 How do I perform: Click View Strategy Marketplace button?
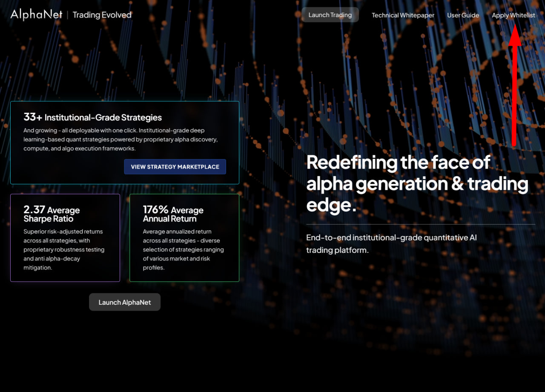pyautogui.click(x=175, y=167)
